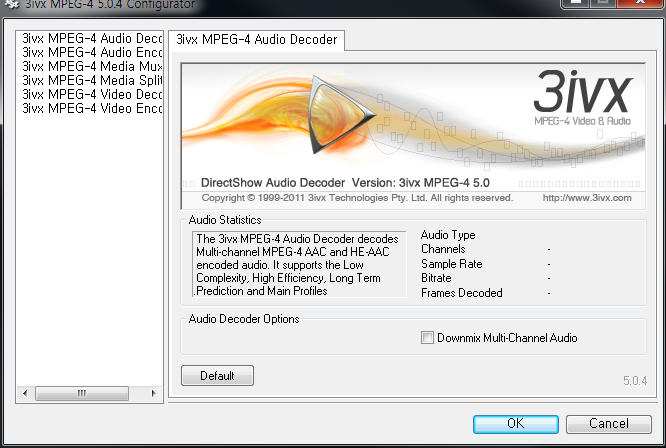
Task: Click the horizontal scrollbar thumb in list
Action: coord(82,393)
